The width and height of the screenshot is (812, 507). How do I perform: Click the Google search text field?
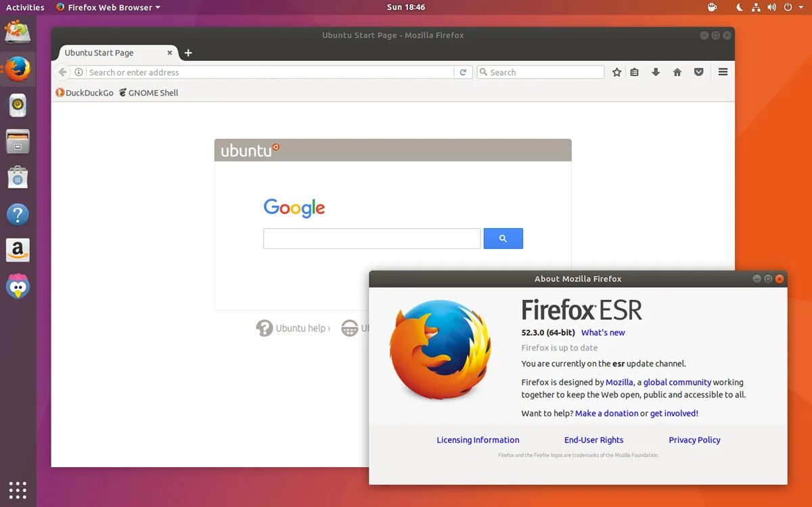click(371, 238)
